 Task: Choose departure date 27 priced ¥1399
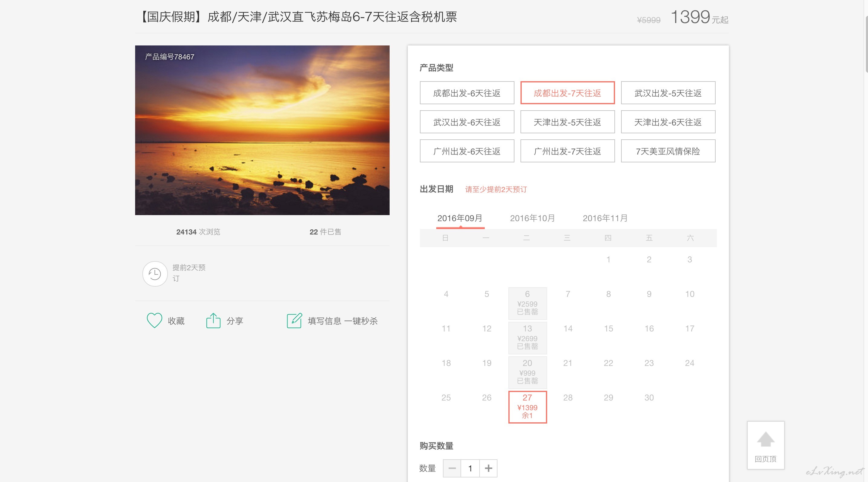coord(527,407)
